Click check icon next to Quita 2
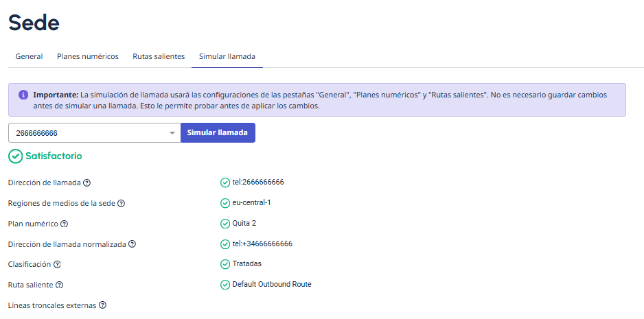 click(225, 224)
